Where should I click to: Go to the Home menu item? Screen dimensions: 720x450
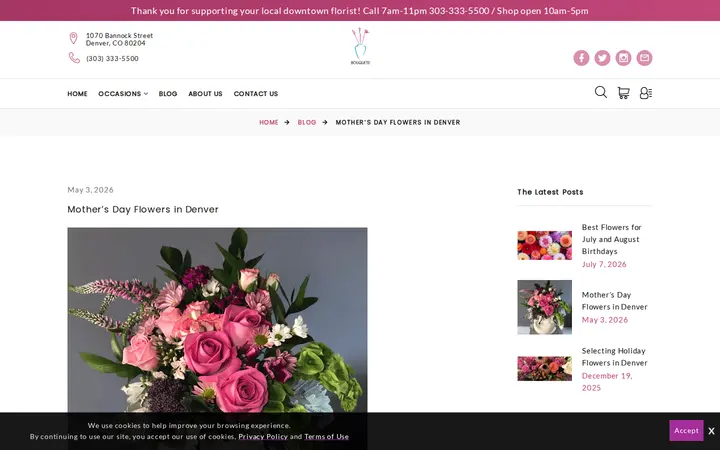click(77, 94)
